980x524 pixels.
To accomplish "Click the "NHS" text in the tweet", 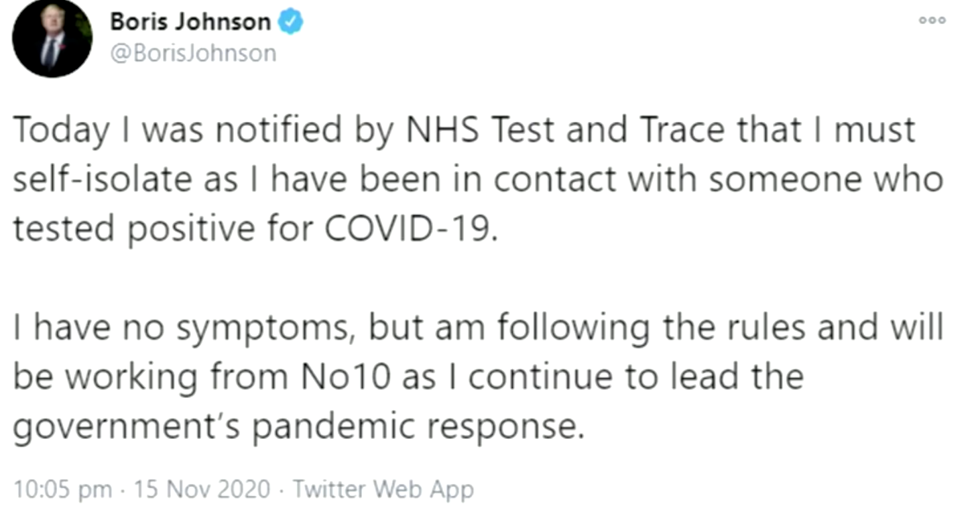I will point(443,129).
